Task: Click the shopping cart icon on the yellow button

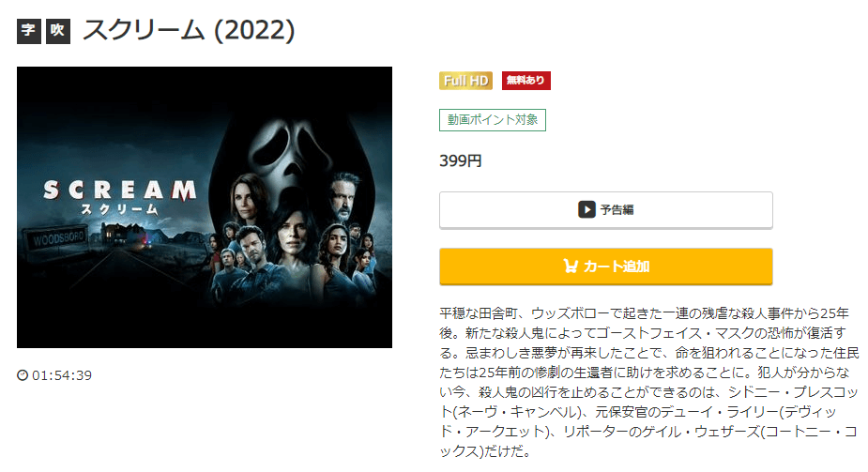Action: click(571, 266)
